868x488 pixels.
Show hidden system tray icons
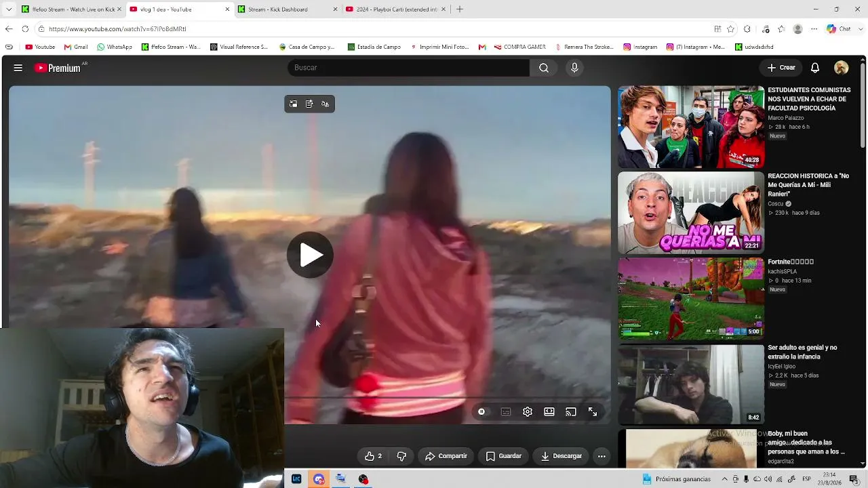click(x=724, y=479)
